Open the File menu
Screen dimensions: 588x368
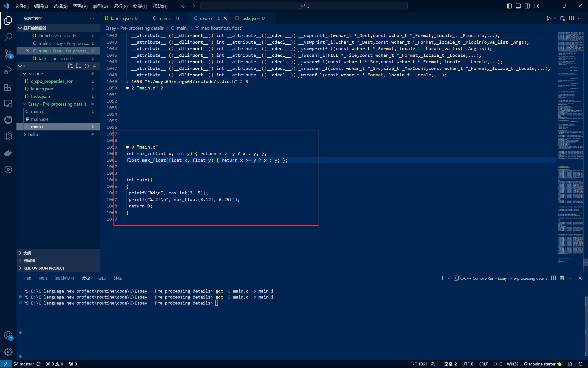(22, 6)
